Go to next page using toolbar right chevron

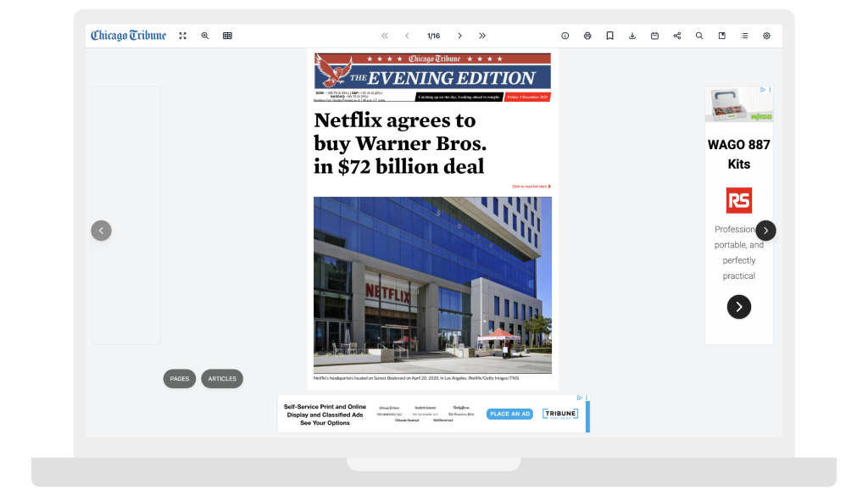[x=460, y=36]
